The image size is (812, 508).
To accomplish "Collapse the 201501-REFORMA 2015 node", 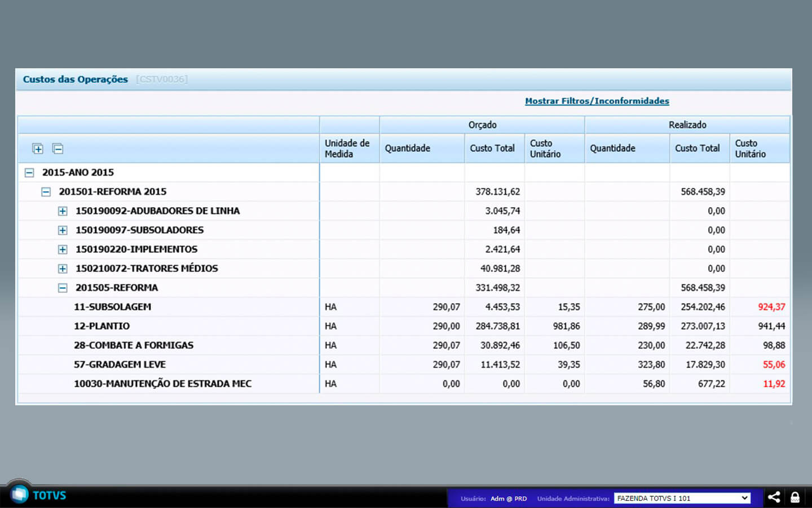I will click(46, 192).
